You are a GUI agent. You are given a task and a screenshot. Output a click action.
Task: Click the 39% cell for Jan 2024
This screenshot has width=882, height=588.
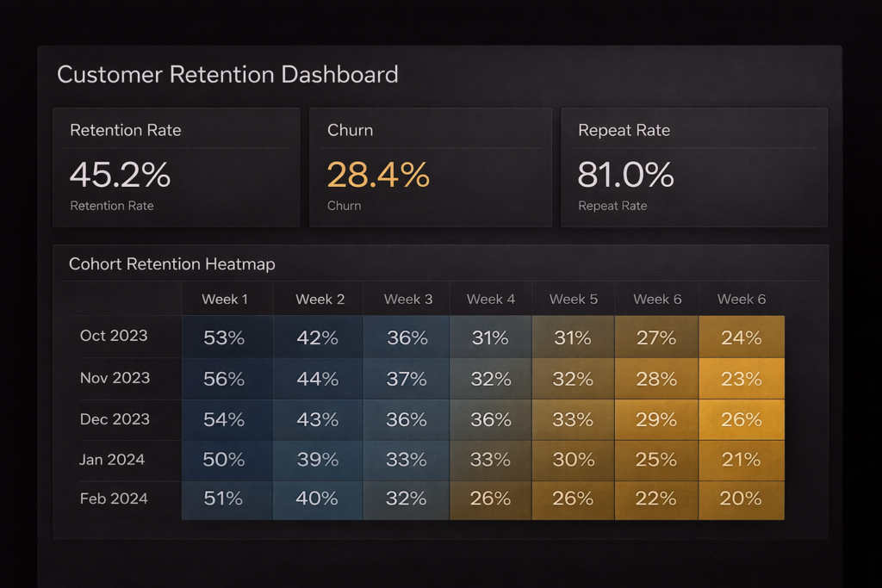317,460
